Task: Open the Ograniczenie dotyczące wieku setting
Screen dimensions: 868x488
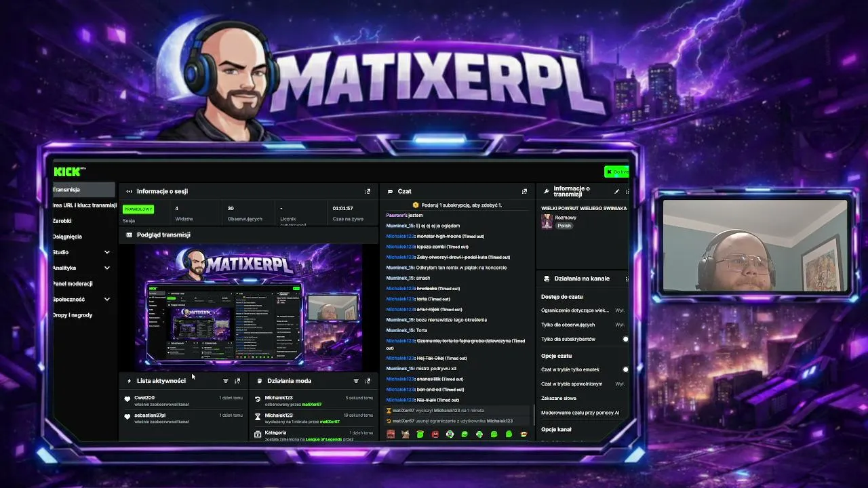Action: (583, 310)
